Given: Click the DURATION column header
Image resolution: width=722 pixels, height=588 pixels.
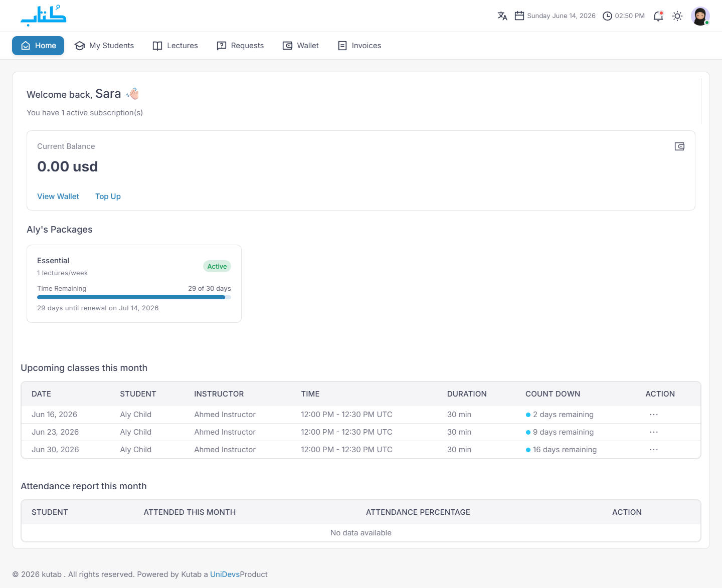Looking at the screenshot, I should coord(467,394).
